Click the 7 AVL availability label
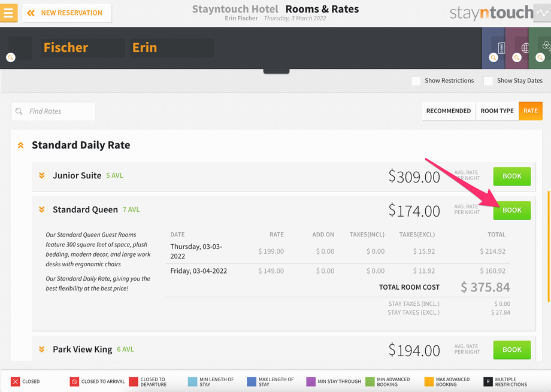Screen dimensions: 551x392 pos(131,209)
